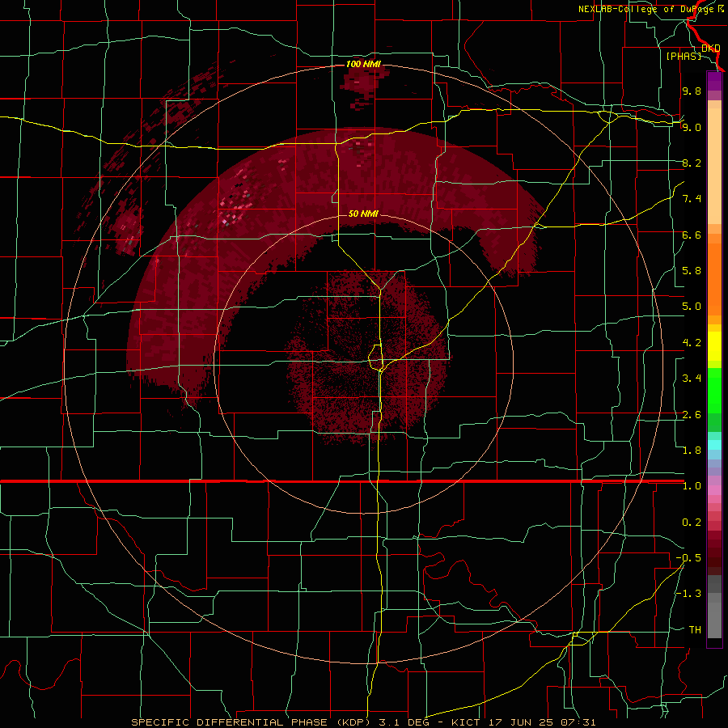Screen dimensions: 728x728
Task: Click the bright green band of the color bar
Action: 714,392
